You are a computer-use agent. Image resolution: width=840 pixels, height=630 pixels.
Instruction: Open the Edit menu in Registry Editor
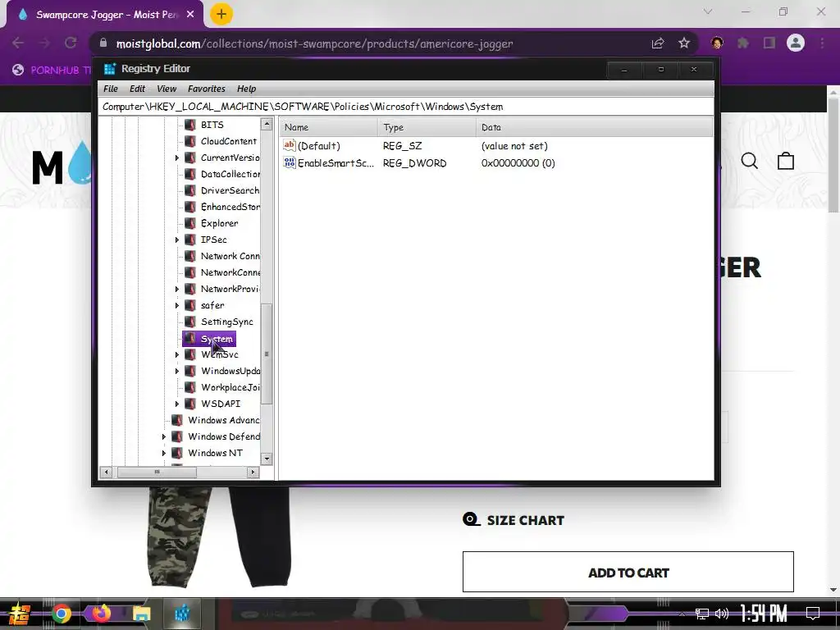tap(137, 89)
